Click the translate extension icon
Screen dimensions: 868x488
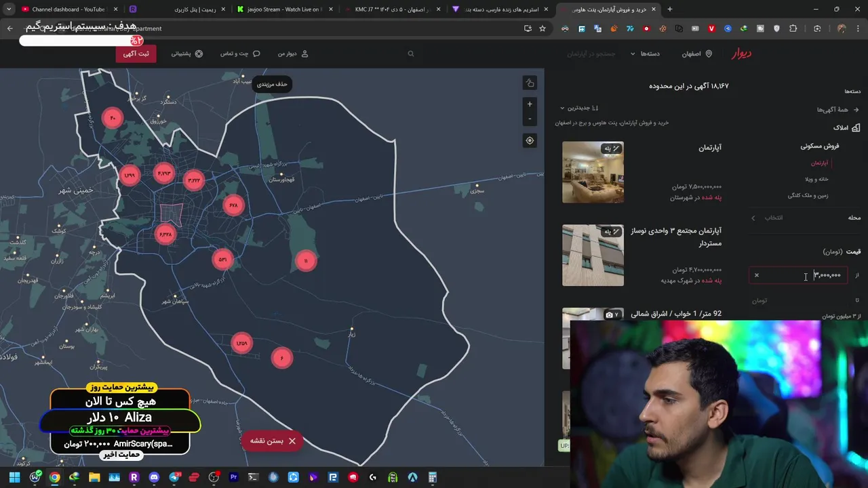pos(597,28)
